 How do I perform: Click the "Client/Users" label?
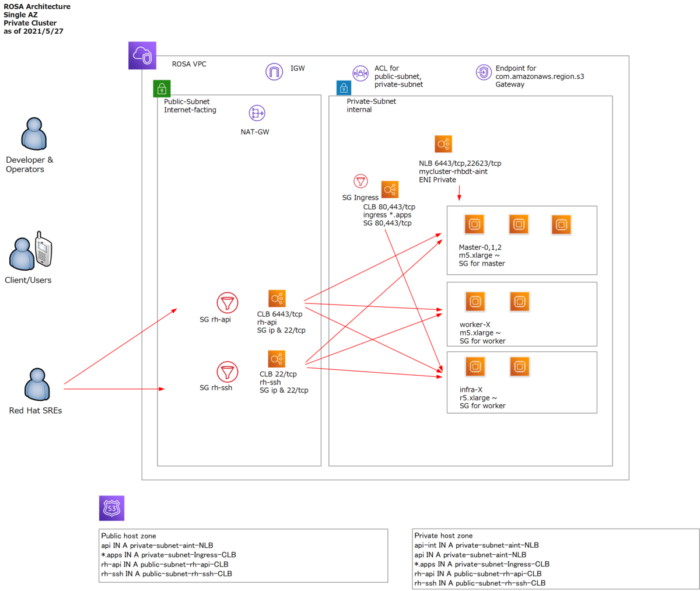click(28, 280)
